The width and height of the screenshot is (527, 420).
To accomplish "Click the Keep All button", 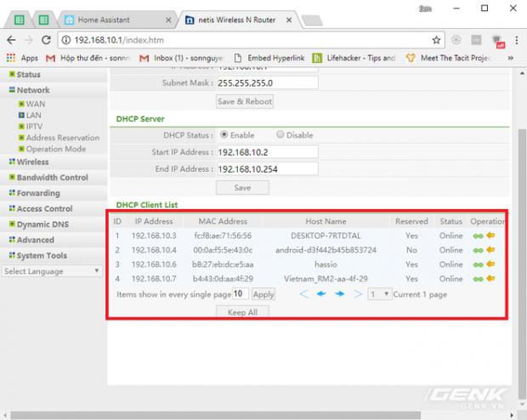I will tap(244, 312).
